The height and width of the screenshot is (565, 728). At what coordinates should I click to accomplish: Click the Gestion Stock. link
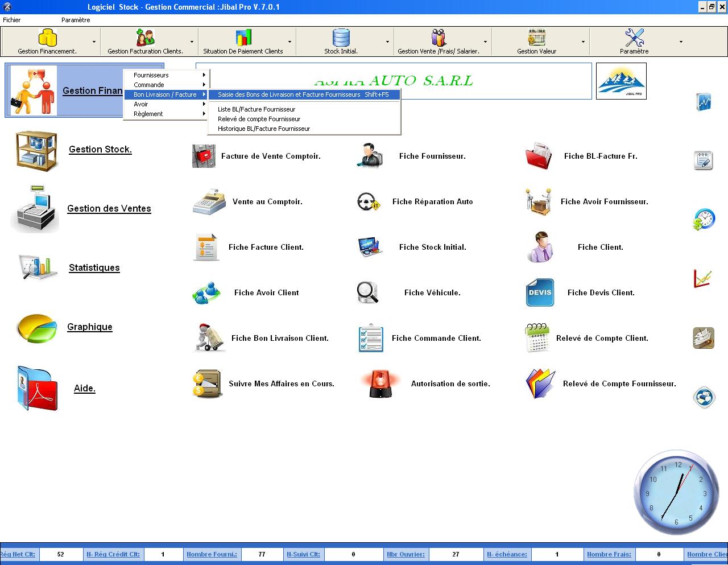100,150
